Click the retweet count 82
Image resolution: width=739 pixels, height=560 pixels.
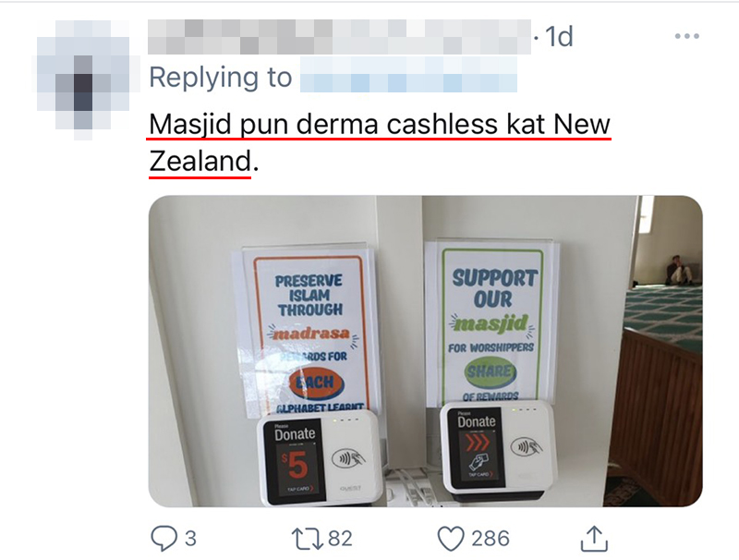[340, 539]
